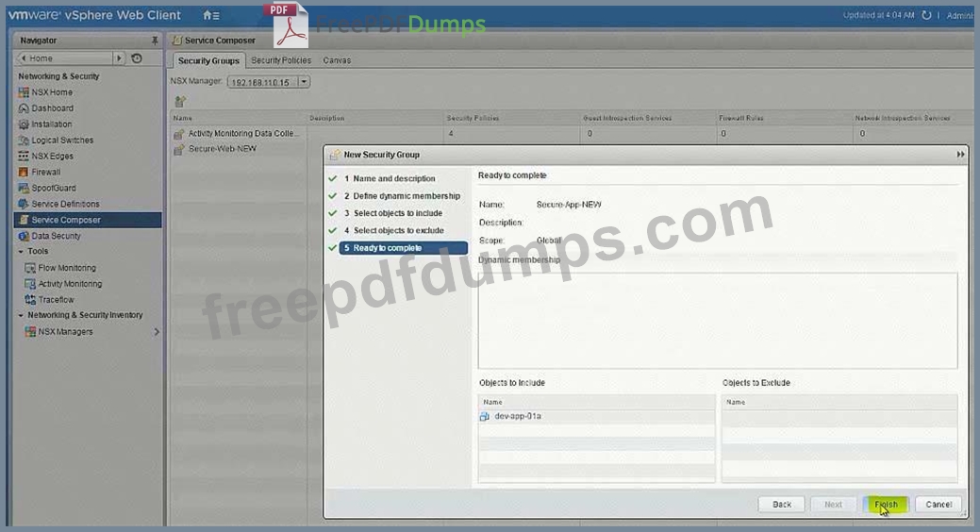Viewport: 980px width, 532px height.
Task: Open the Firewall section
Action: click(46, 172)
